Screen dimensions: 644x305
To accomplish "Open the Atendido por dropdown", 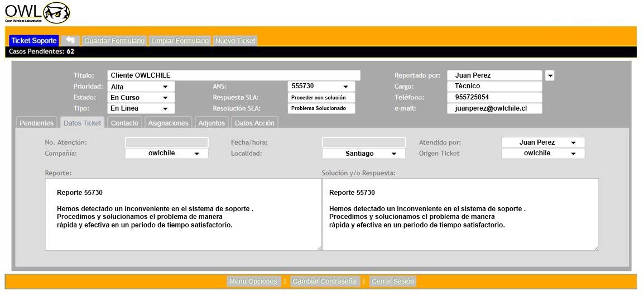I will point(543,142).
